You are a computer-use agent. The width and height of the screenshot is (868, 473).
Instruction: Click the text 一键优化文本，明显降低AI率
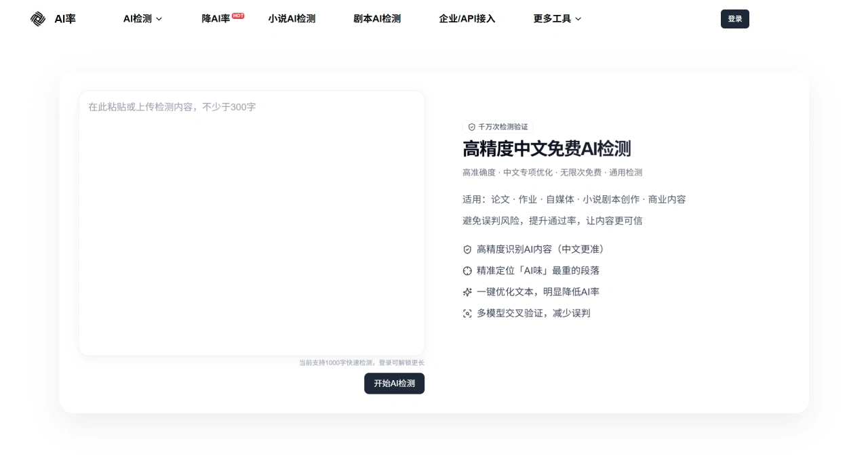[x=538, y=292]
